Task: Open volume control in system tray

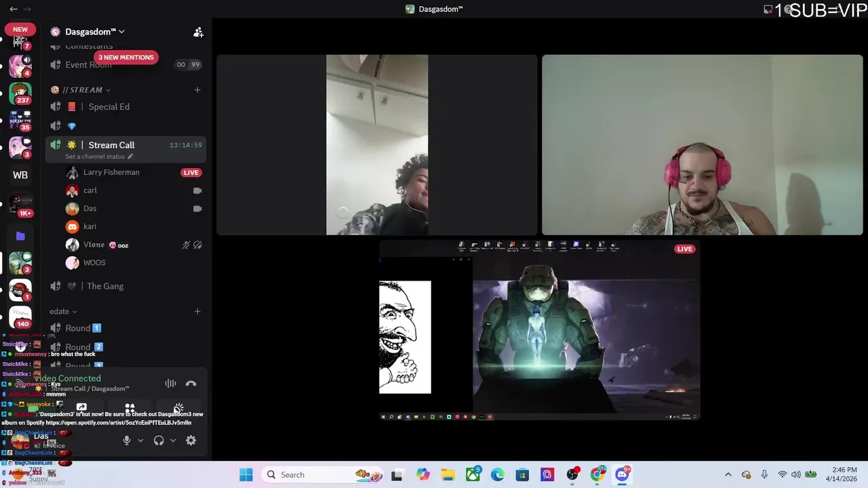Action: point(796,474)
